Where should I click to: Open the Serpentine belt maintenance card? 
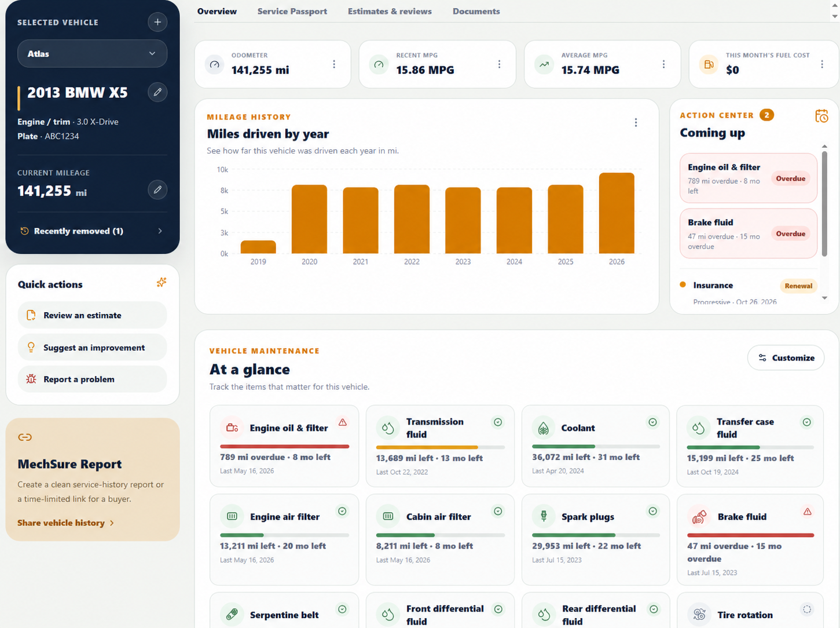pyautogui.click(x=284, y=610)
